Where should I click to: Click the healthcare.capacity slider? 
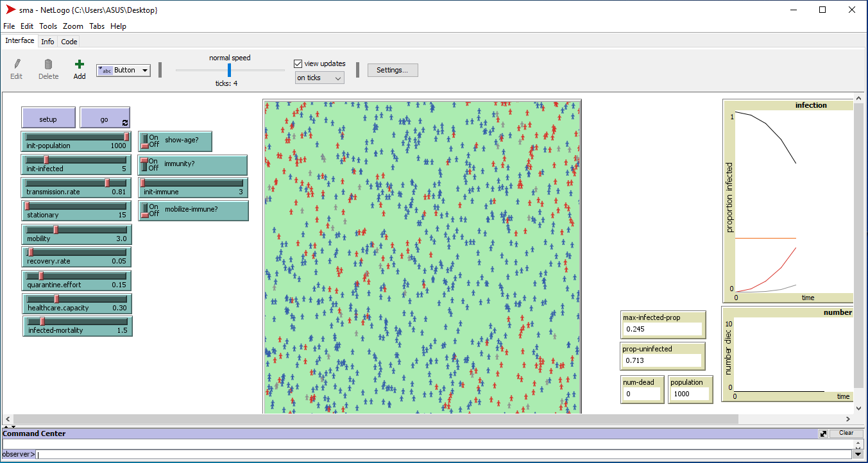tap(76, 304)
